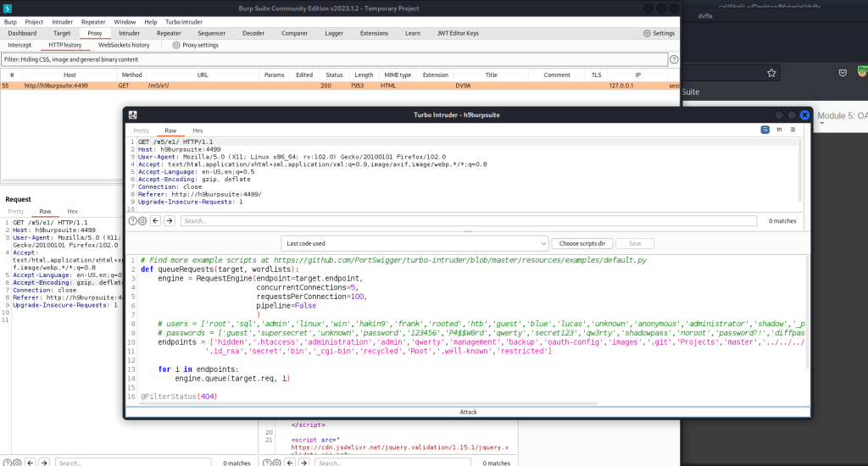This screenshot has height=466, width=868.
Task: Open the Intruder menu in the menu bar
Action: (62, 22)
